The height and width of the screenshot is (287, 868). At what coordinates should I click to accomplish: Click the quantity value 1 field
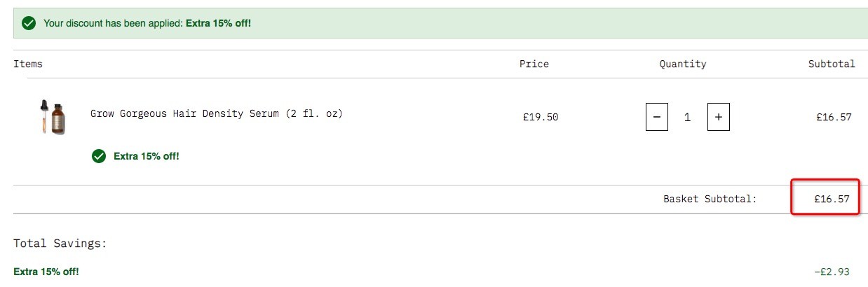(x=687, y=118)
